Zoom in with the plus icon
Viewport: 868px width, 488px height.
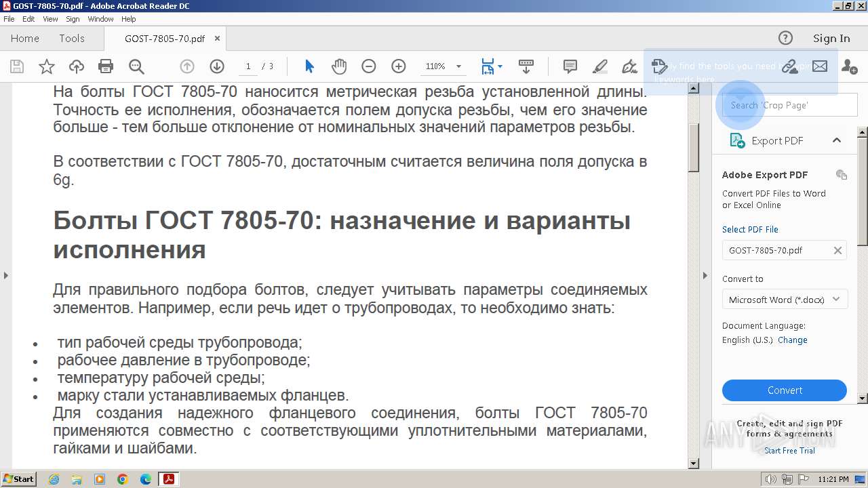(399, 66)
